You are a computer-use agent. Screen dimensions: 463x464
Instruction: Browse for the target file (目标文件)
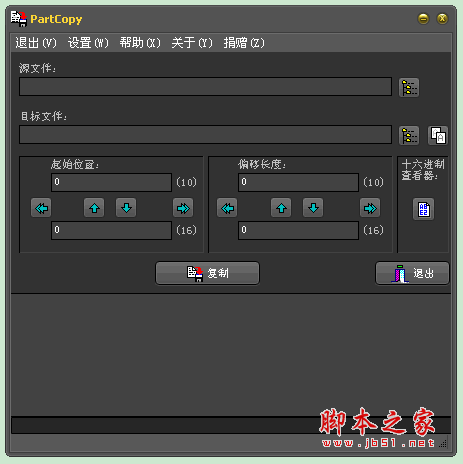(409, 136)
